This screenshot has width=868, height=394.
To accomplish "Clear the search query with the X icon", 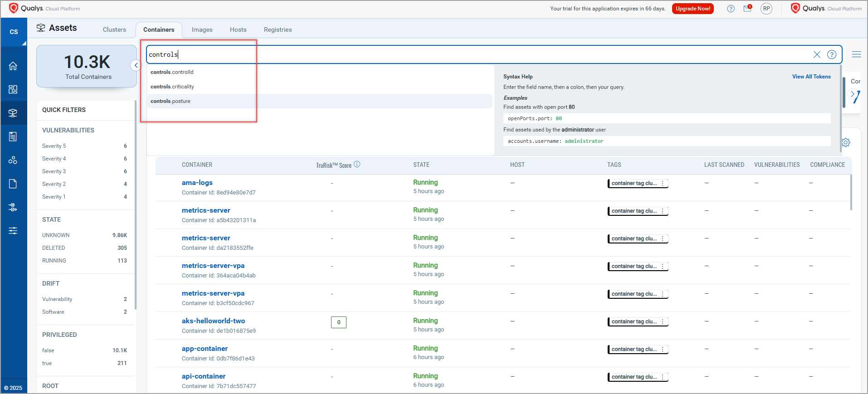I will (x=817, y=54).
